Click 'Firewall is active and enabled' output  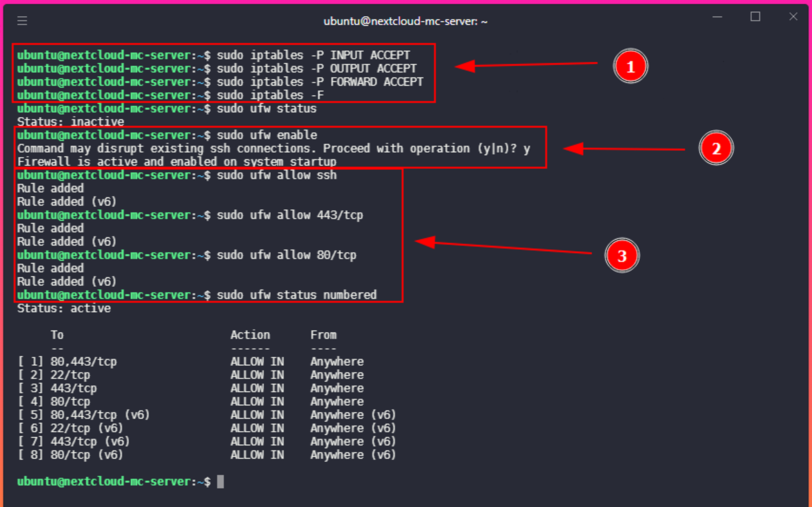tap(177, 162)
